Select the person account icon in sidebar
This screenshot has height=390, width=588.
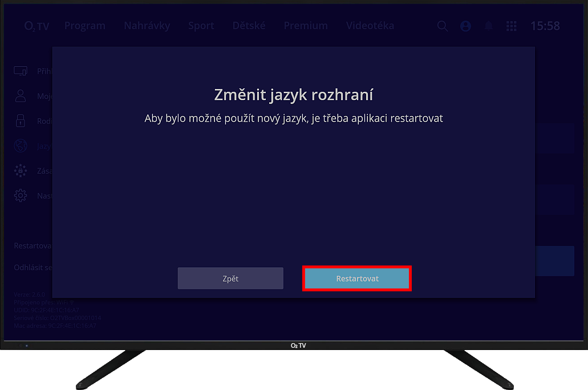(21, 96)
